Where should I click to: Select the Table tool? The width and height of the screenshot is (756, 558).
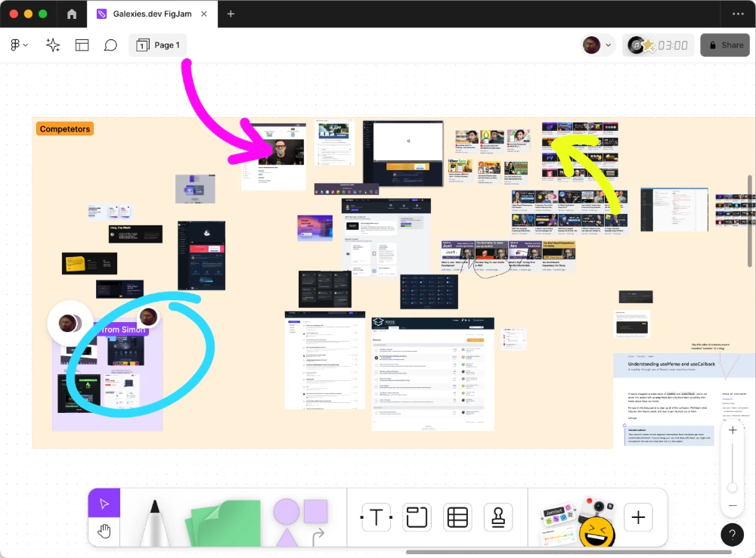(457, 517)
